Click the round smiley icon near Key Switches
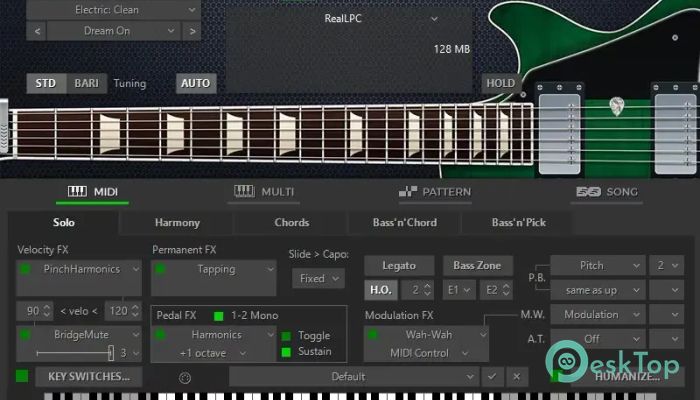This screenshot has width=700, height=400. click(184, 378)
